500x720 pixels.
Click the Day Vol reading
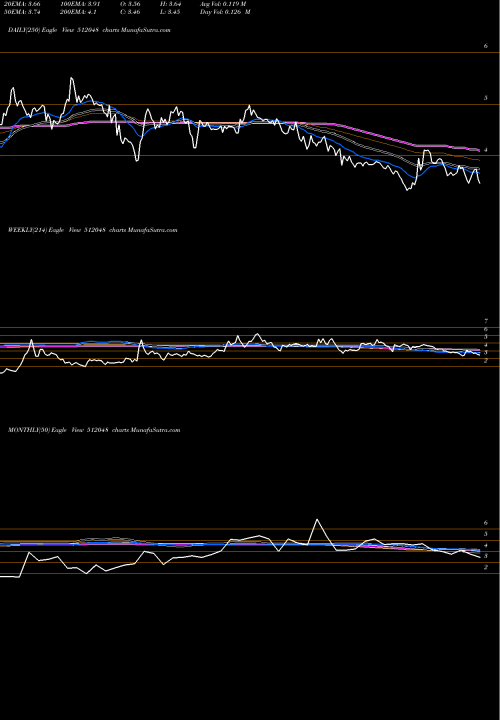pyautogui.click(x=225, y=12)
